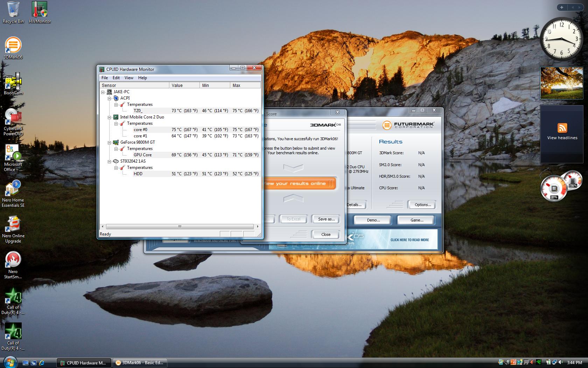Click the Details... button in 3DMark06
Image resolution: width=588 pixels, height=368 pixels.
[x=356, y=205]
